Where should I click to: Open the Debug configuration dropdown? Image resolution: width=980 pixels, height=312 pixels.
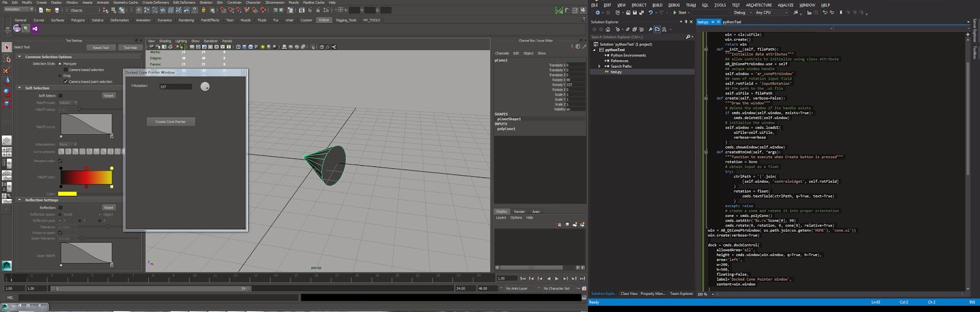click(x=743, y=12)
